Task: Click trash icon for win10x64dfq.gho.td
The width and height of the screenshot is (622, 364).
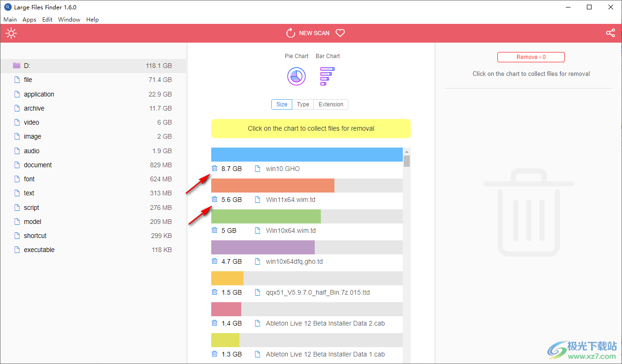Action: click(x=215, y=261)
